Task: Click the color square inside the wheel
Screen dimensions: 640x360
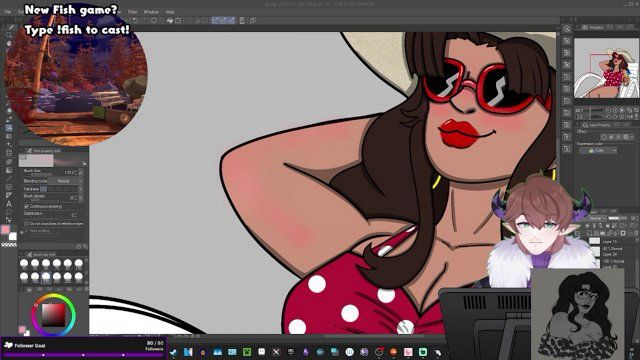Action: click(x=53, y=315)
